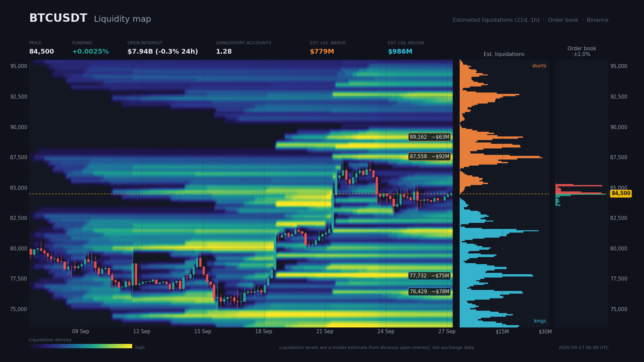The width and height of the screenshot is (644, 362).
Task: Click the orange shorts legend label
Action: [x=539, y=66]
